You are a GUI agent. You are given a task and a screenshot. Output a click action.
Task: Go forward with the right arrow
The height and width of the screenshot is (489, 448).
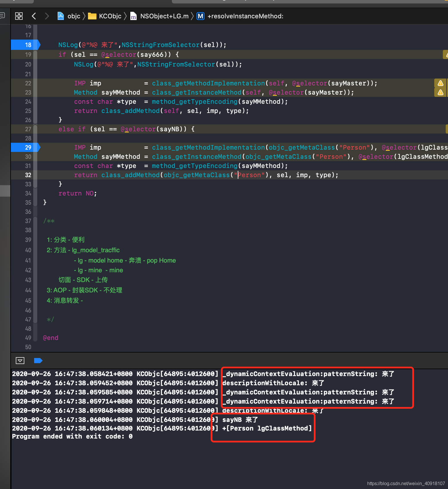point(47,16)
